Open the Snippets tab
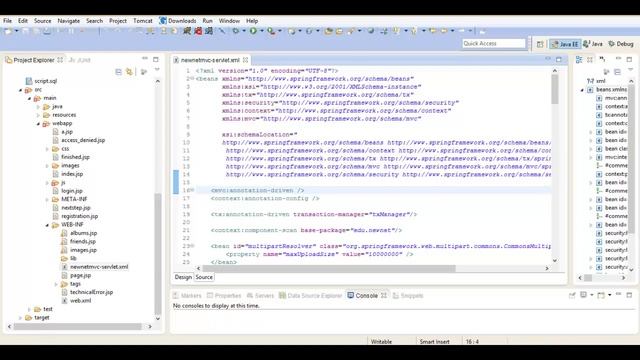The height and width of the screenshot is (360, 640). pos(408,296)
